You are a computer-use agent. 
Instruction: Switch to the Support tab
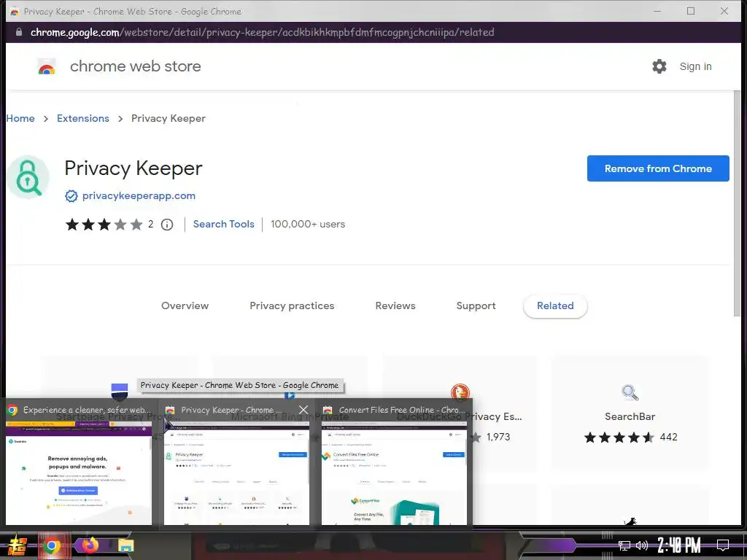[476, 306]
